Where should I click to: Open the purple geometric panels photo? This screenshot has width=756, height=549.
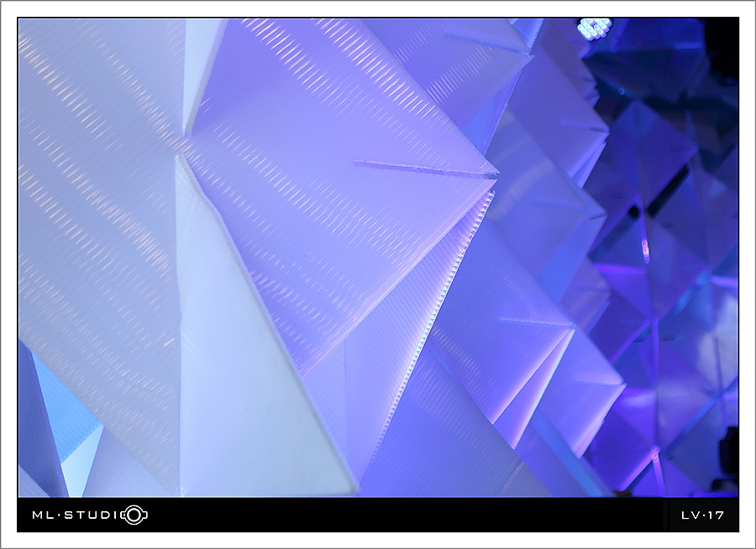point(378,258)
